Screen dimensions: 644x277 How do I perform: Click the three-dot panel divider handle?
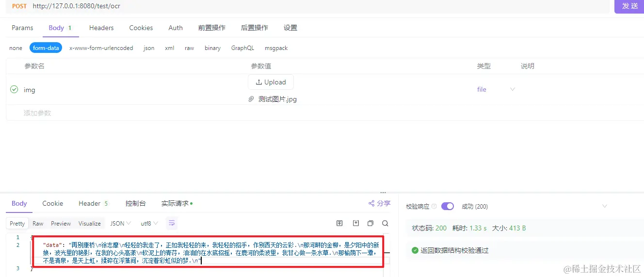(383, 193)
